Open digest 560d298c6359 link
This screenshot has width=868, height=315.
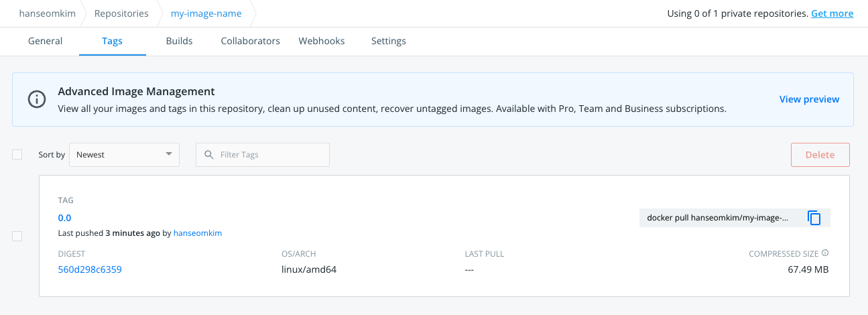pyautogui.click(x=90, y=269)
